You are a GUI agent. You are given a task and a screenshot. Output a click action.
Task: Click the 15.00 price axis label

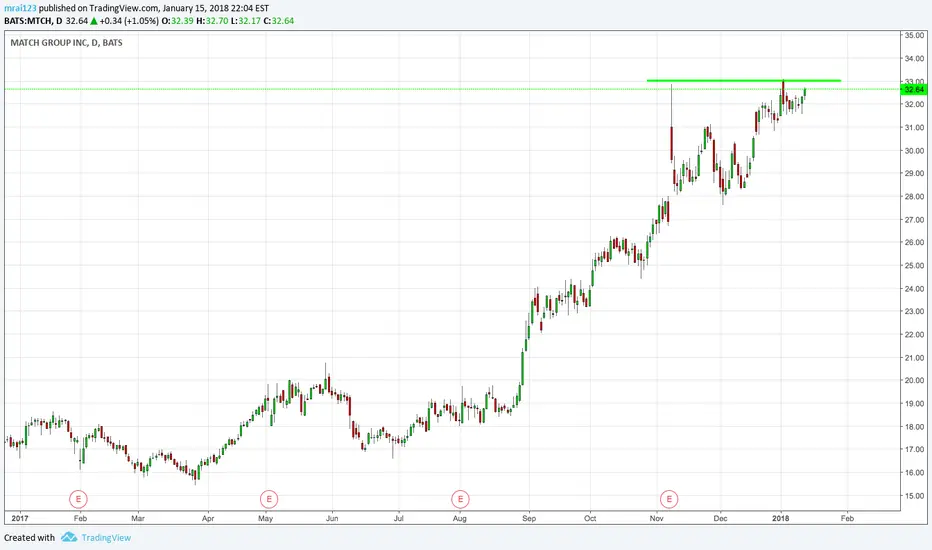(914, 496)
